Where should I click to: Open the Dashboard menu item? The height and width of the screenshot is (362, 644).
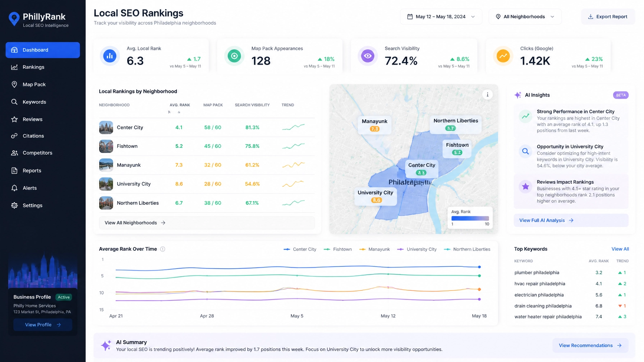(x=43, y=50)
